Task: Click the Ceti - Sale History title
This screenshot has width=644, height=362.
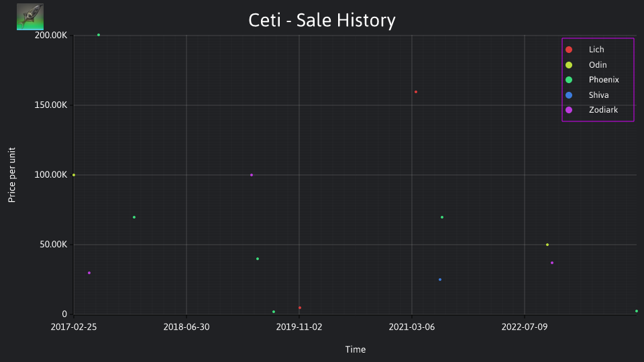Action: tap(322, 20)
